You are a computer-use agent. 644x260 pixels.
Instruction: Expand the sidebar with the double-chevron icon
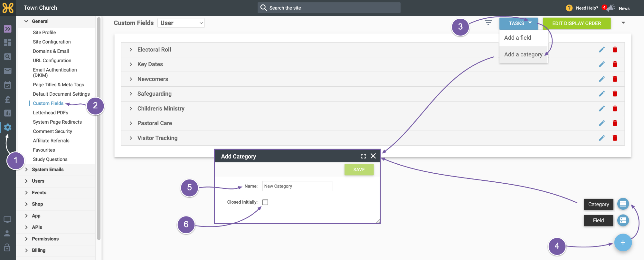(8, 29)
